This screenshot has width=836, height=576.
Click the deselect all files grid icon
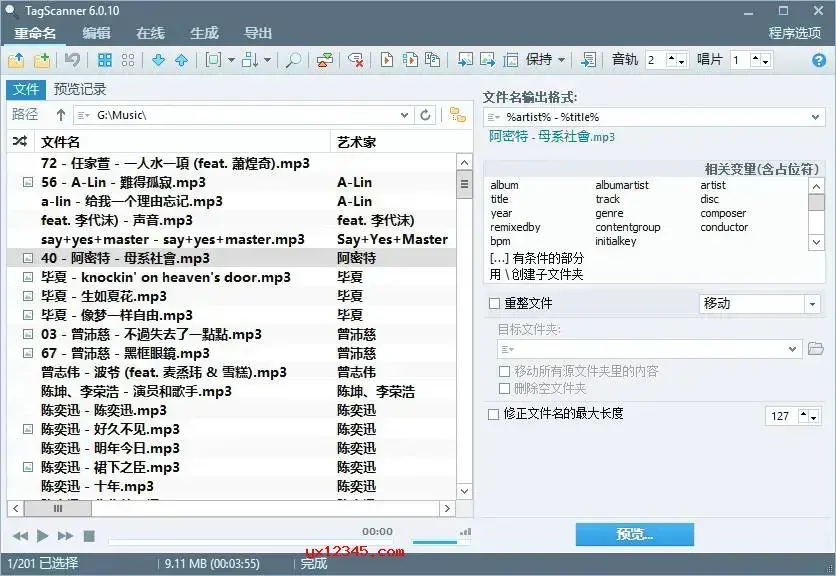click(x=128, y=60)
